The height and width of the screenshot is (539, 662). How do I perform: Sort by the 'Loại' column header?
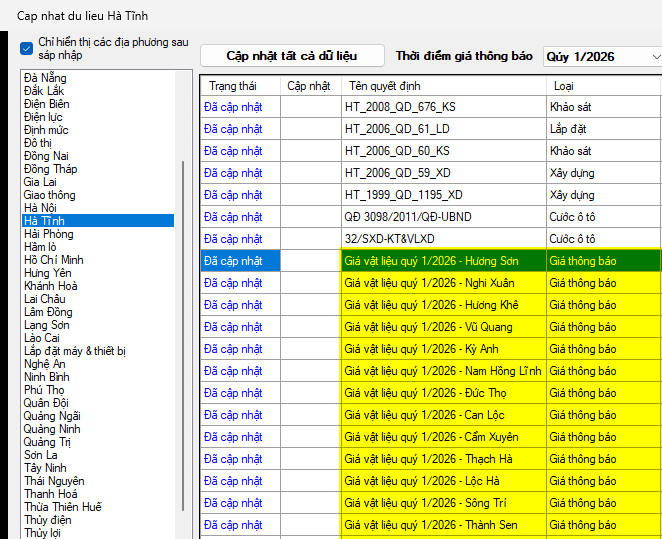pyautogui.click(x=563, y=86)
